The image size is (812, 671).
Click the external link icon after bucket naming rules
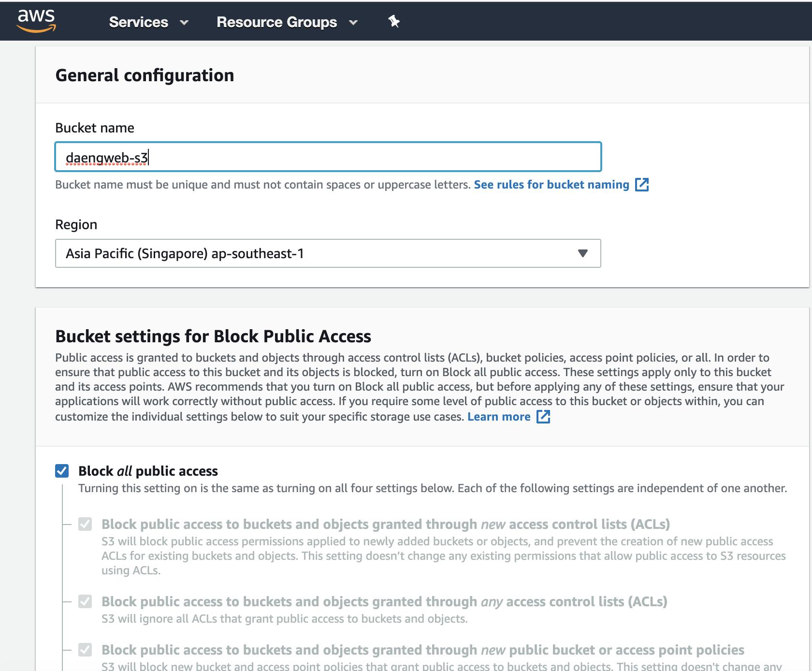click(x=642, y=185)
